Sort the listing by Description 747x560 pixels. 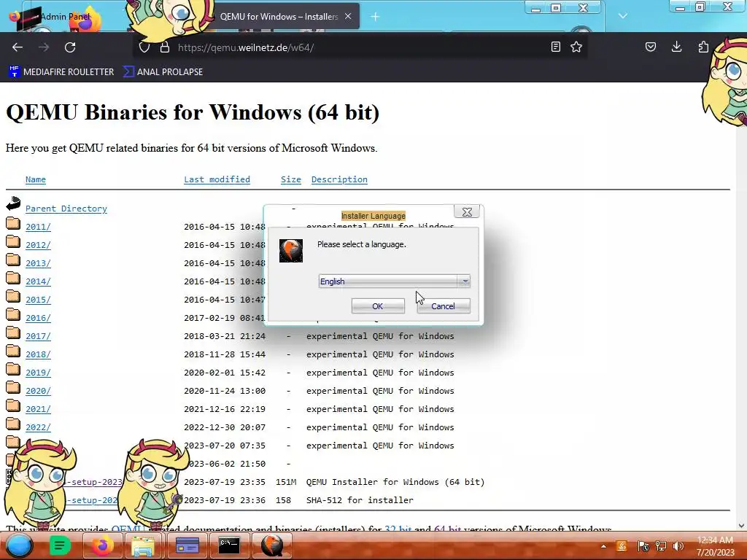click(x=339, y=179)
